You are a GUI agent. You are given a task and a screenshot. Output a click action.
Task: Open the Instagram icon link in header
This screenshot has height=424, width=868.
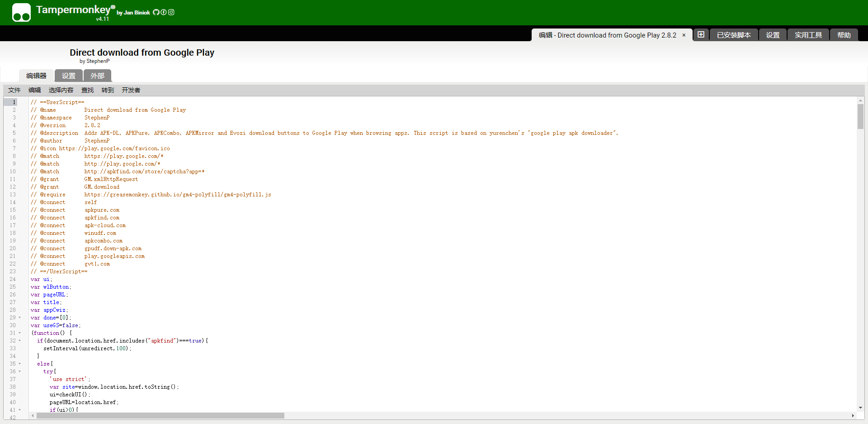[x=171, y=12]
